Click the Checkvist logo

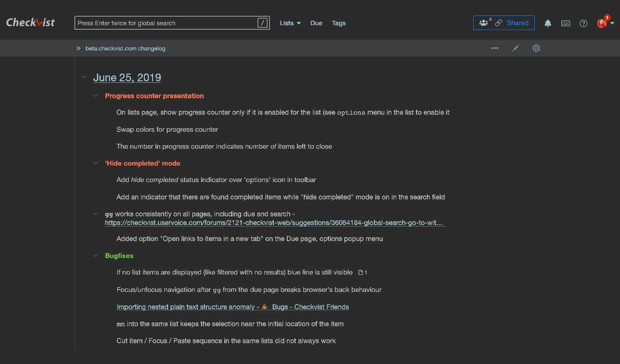coord(31,23)
